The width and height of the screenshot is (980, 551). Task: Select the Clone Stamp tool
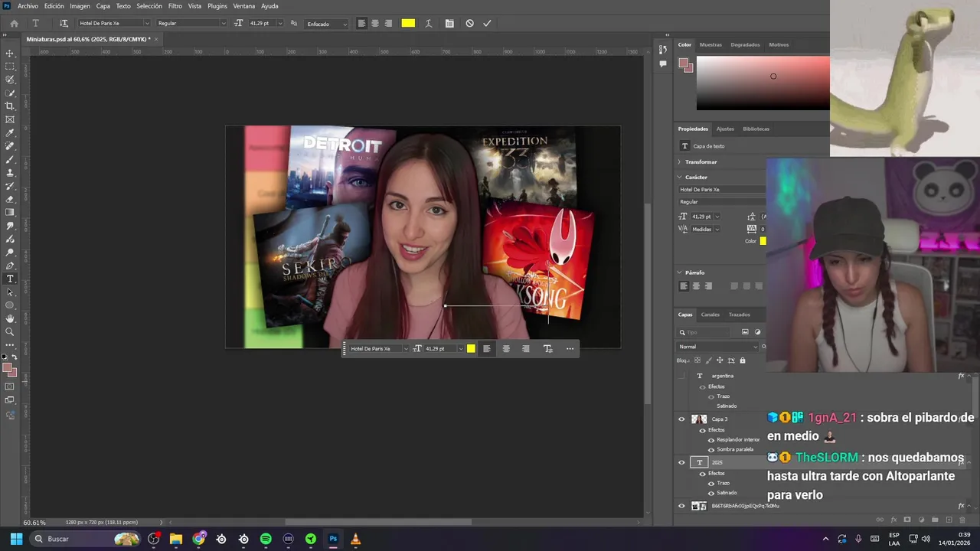pyautogui.click(x=10, y=172)
